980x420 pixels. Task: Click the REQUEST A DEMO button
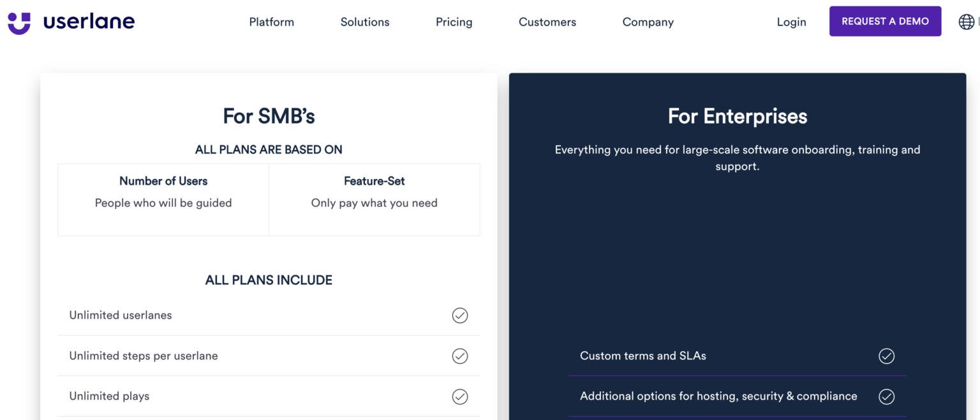coord(885,20)
